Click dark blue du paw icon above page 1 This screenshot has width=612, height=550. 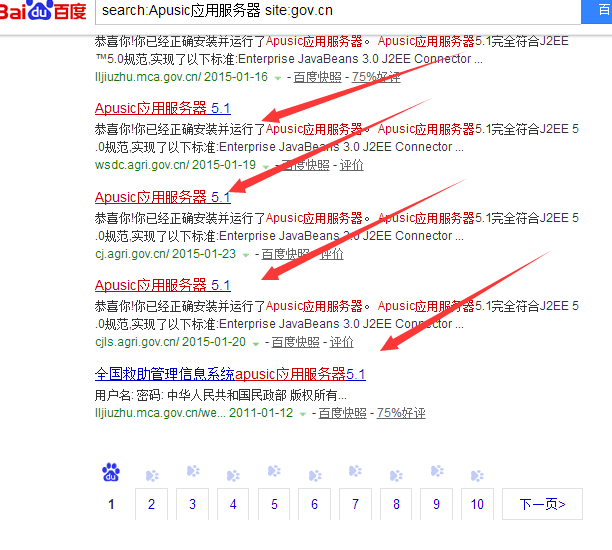tap(111, 472)
